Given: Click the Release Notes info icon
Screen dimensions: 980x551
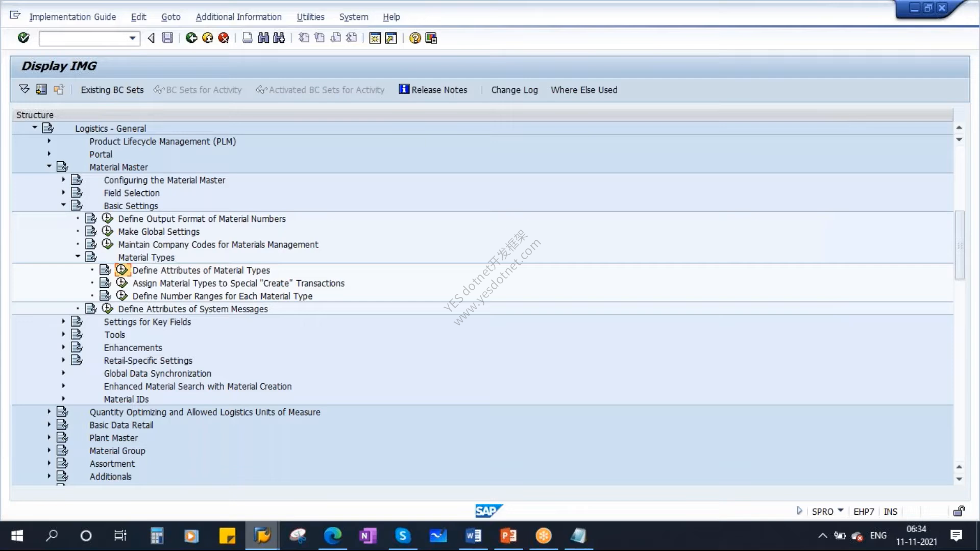Looking at the screenshot, I should [x=404, y=89].
